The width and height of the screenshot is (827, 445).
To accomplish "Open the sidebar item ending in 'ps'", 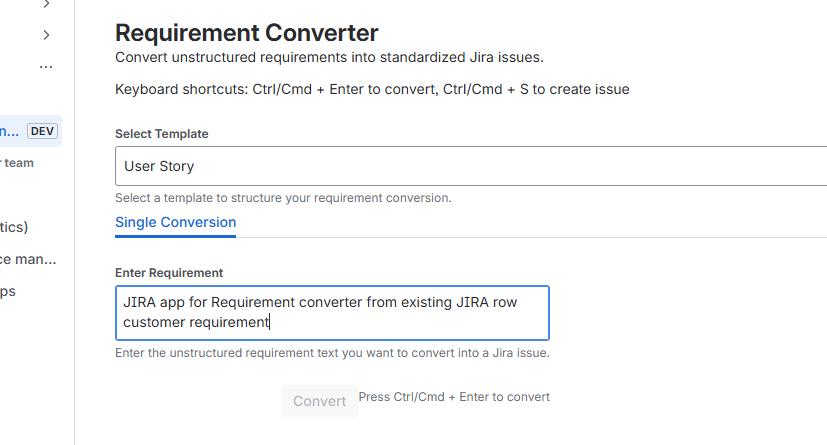I will (x=8, y=291).
